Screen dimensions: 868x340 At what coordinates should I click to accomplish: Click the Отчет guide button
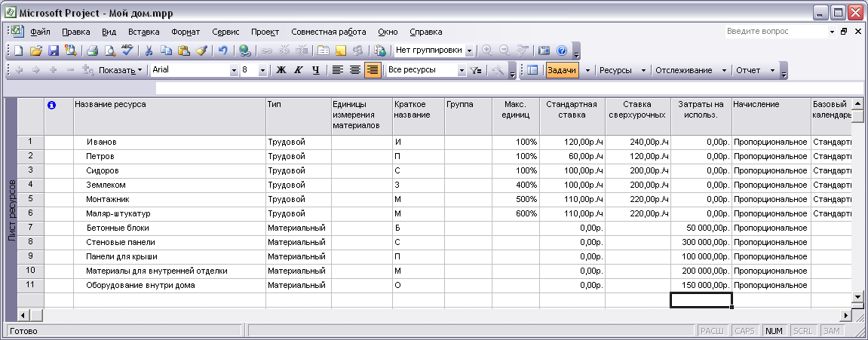[x=748, y=70]
